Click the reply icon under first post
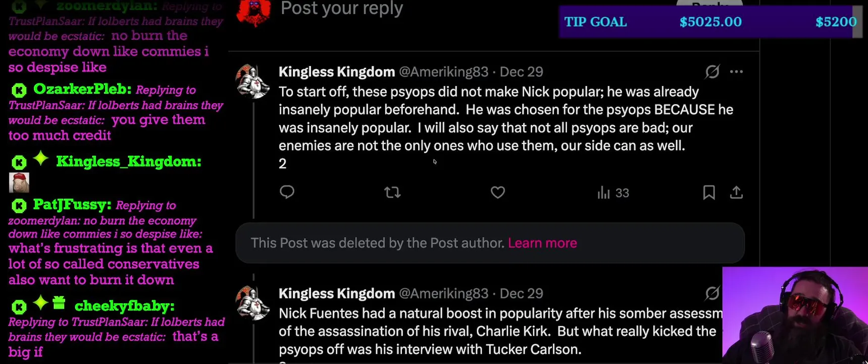Screen dimensions: 868x364 click(287, 192)
